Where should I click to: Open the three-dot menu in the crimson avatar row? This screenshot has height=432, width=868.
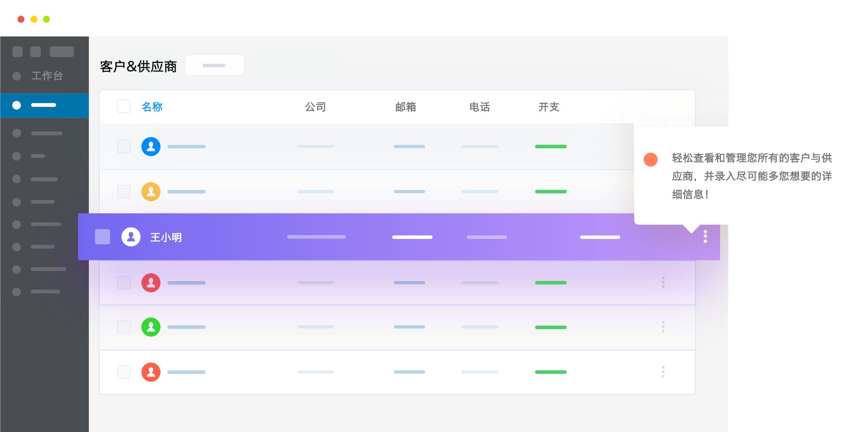pyautogui.click(x=663, y=282)
